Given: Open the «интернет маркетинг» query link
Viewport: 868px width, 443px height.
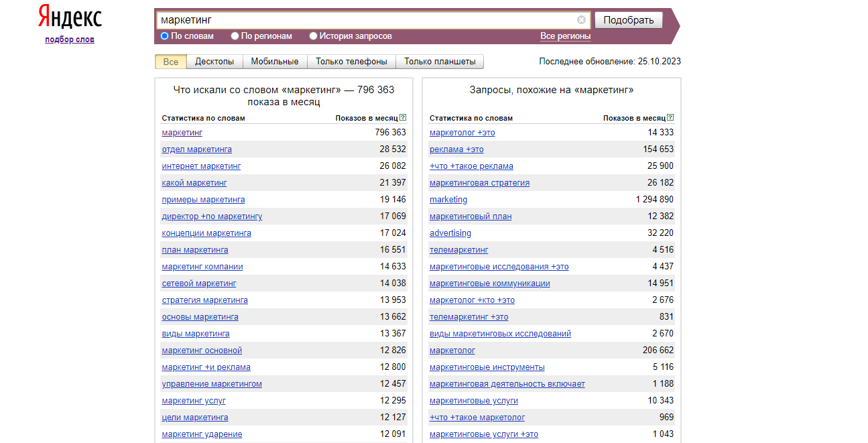Looking at the screenshot, I should click(x=201, y=166).
